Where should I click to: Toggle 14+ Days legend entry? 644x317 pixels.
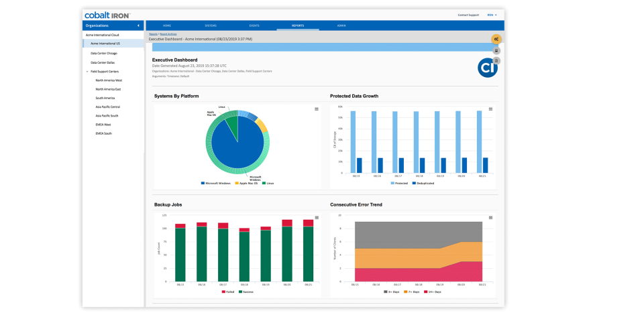433,292
